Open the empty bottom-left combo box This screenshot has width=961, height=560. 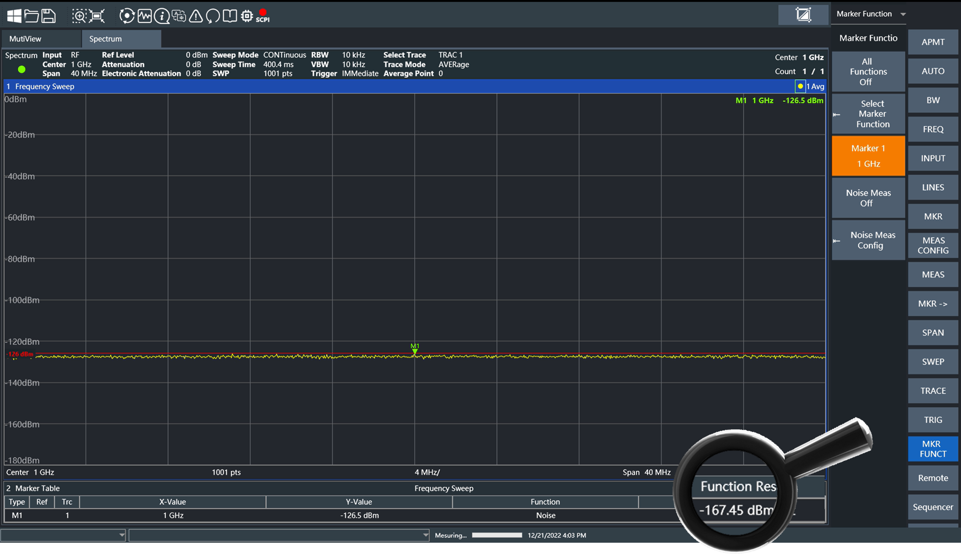(x=63, y=535)
